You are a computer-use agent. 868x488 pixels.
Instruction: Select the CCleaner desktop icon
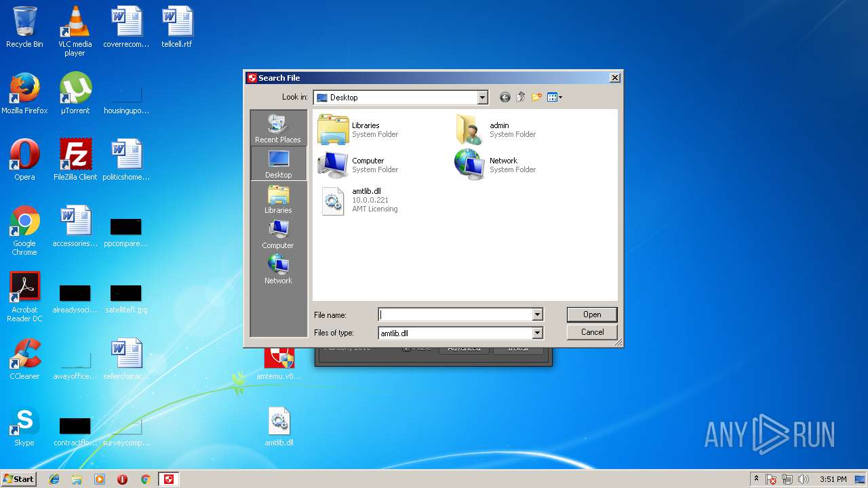tap(24, 359)
